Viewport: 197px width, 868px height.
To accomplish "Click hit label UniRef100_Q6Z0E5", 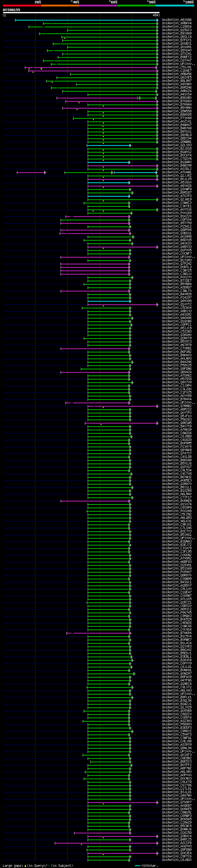I will (x=177, y=78).
